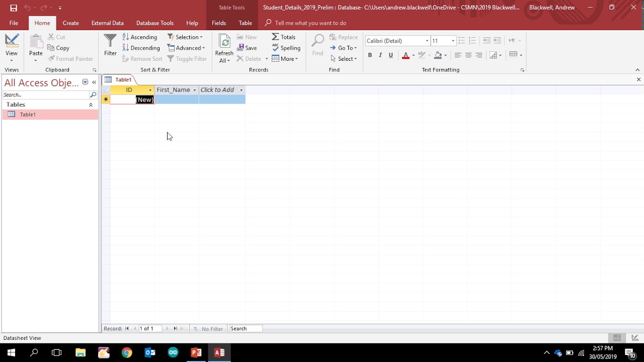
Task: Collapse the navigation pane with shutter bar button
Action: (x=94, y=82)
